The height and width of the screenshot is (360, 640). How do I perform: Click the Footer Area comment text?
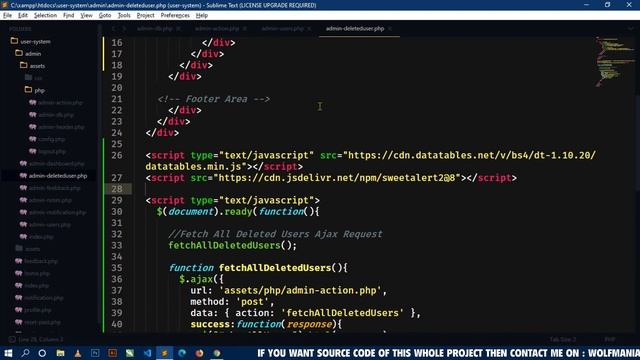pos(213,99)
